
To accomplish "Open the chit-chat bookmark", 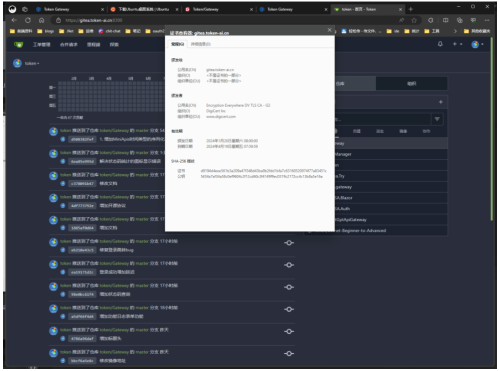I will pyautogui.click(x=109, y=31).
